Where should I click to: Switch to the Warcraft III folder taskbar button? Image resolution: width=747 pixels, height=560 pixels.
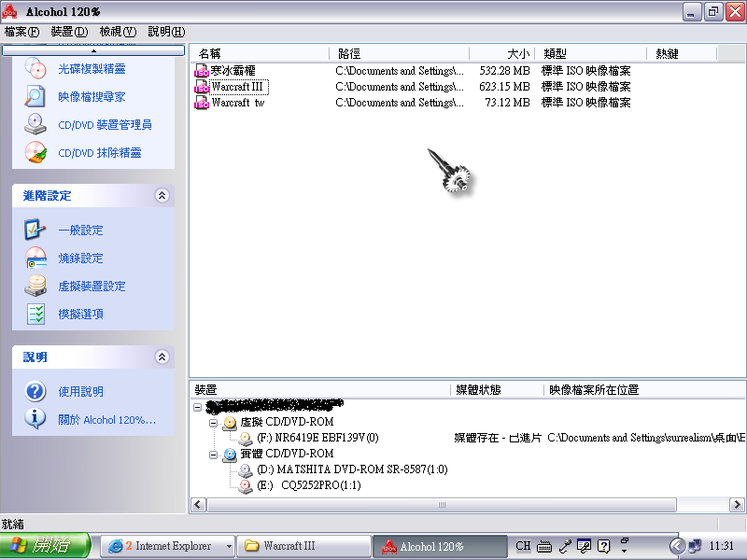tap(304, 546)
